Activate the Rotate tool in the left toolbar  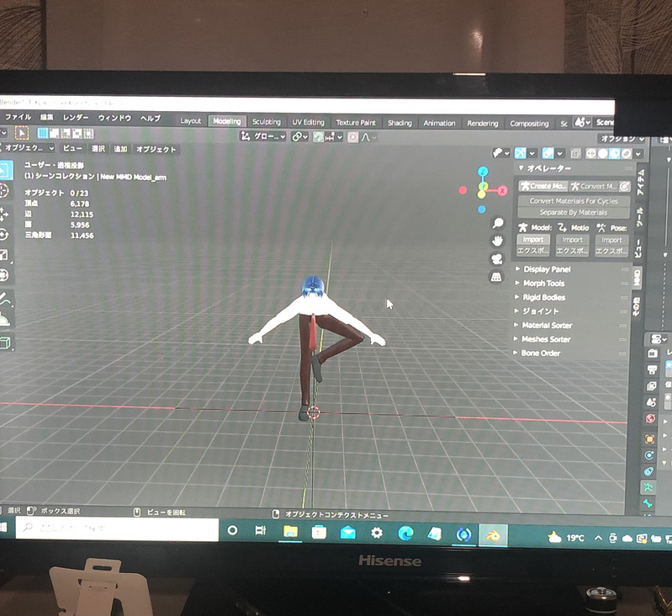pos(3,235)
